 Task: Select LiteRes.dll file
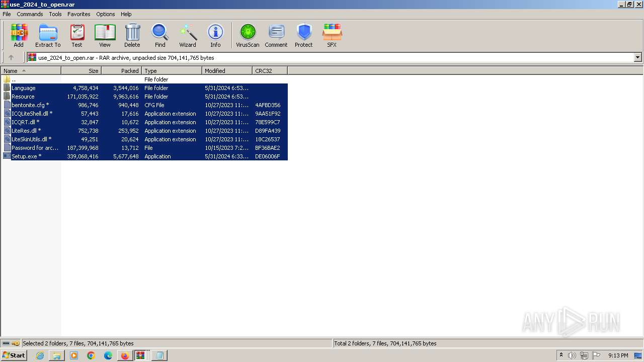(x=144, y=131)
